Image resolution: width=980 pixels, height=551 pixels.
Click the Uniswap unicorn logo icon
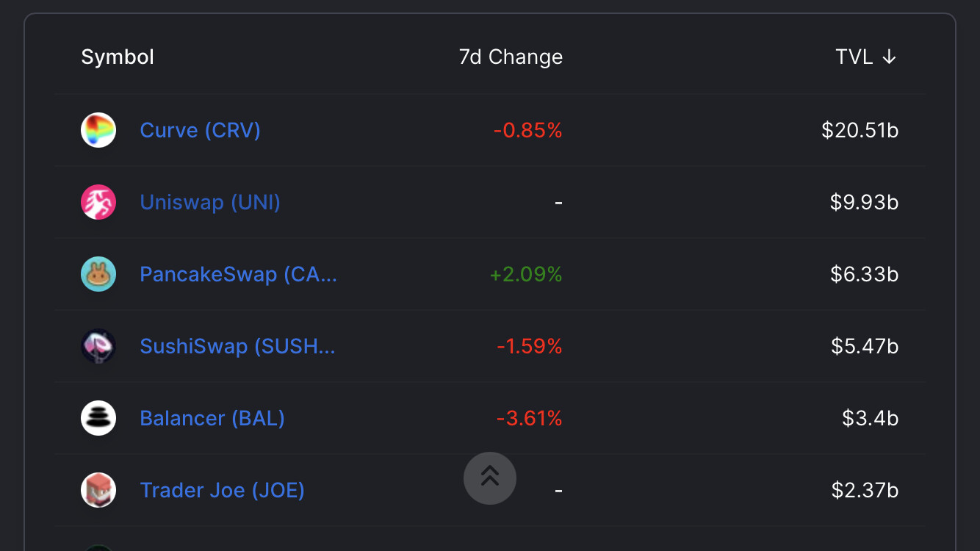pyautogui.click(x=98, y=202)
